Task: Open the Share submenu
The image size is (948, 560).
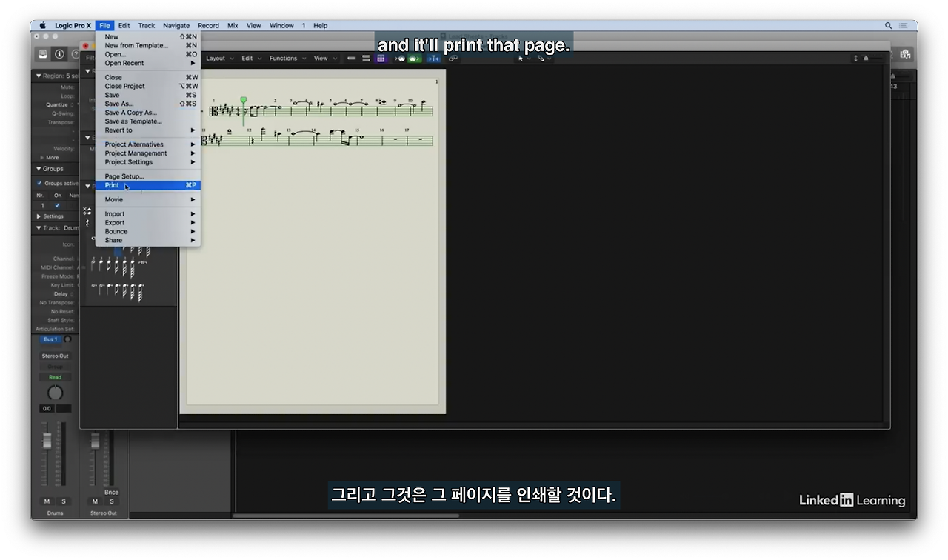Action: [x=148, y=240]
